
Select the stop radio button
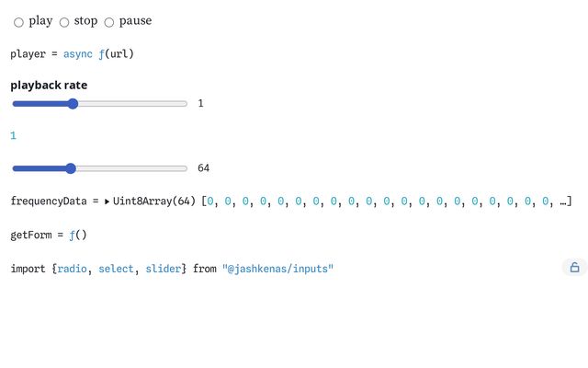64,22
